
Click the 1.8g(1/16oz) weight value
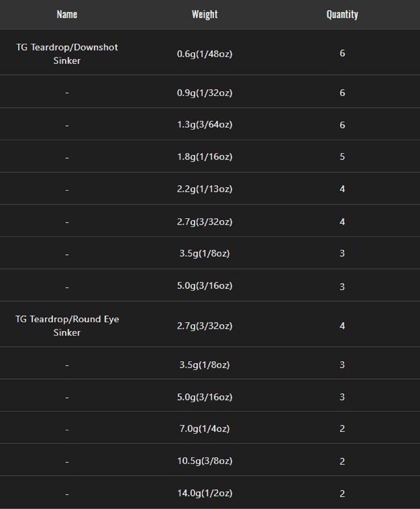[205, 157]
